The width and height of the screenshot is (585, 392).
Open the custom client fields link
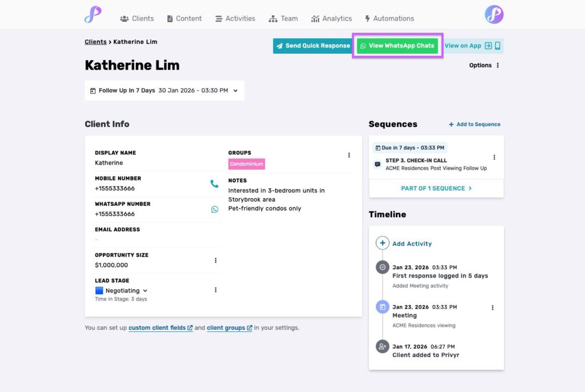160,328
